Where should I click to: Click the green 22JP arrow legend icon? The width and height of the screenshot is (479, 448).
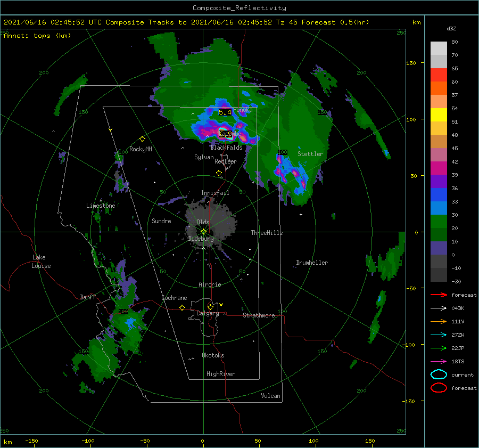439,348
